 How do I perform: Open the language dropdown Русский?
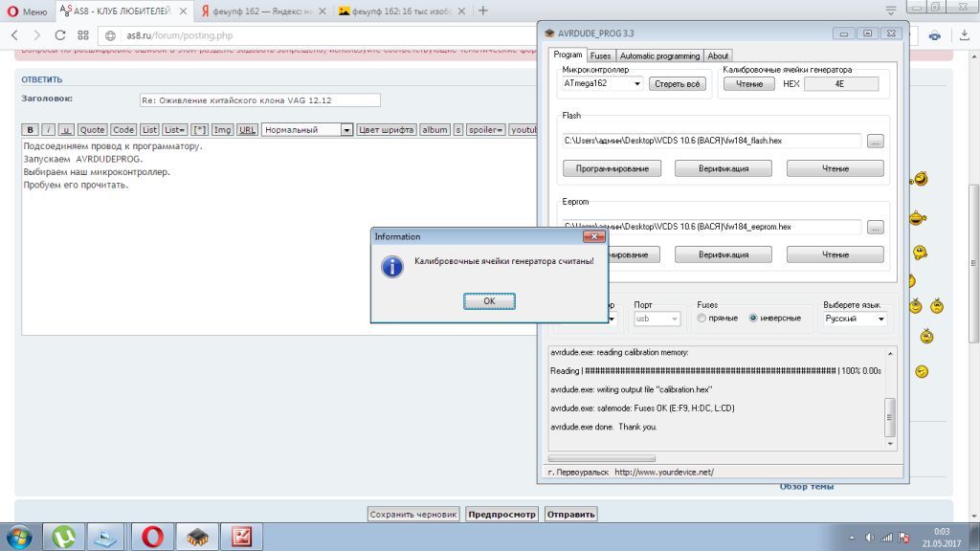[855, 319]
